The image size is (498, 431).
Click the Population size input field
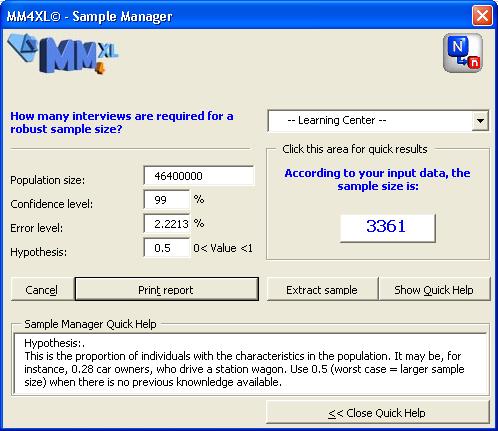coord(199,175)
